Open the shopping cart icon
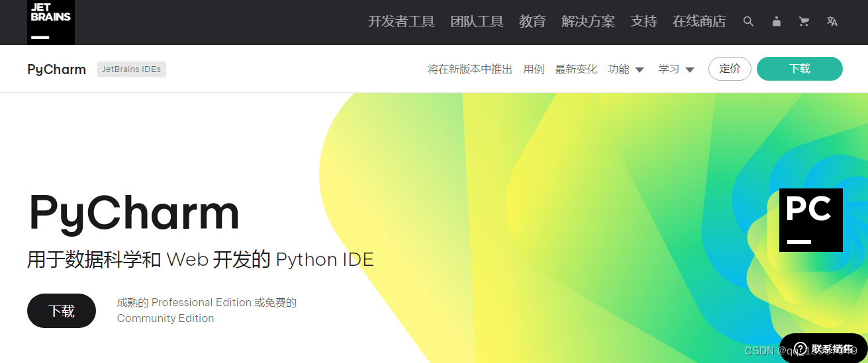Image resolution: width=868 pixels, height=363 pixels. [804, 21]
